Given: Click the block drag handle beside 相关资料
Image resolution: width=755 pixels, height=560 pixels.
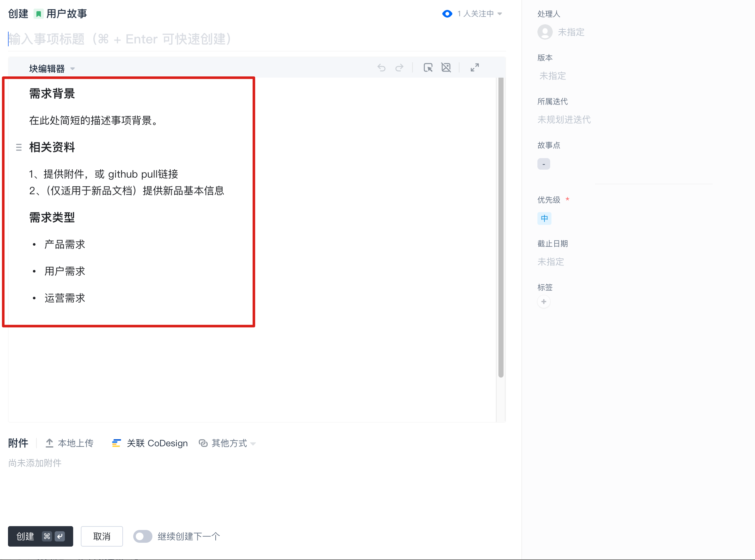Looking at the screenshot, I should (x=19, y=147).
